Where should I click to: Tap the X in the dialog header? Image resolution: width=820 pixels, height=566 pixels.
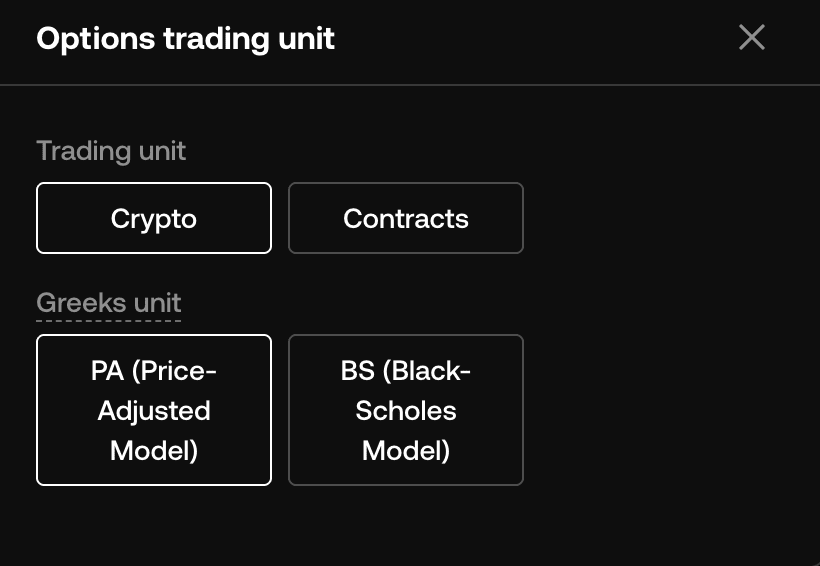click(751, 38)
